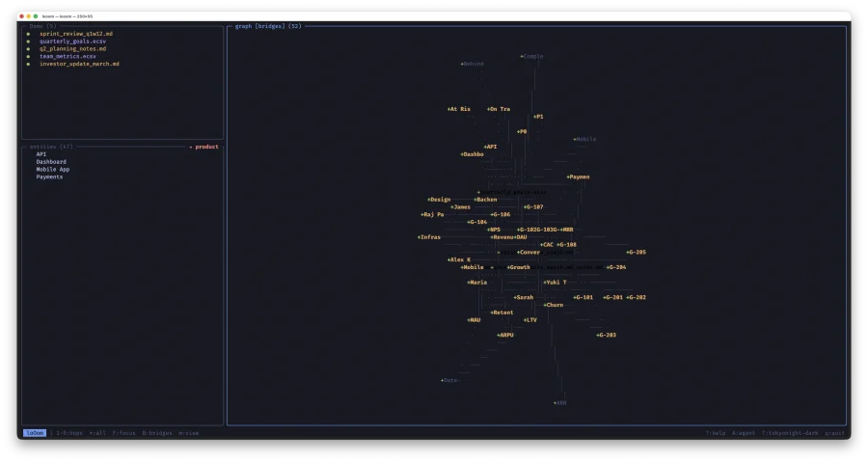The image size is (868, 462).
Task: Click the Dashbo graph node
Action: point(473,154)
